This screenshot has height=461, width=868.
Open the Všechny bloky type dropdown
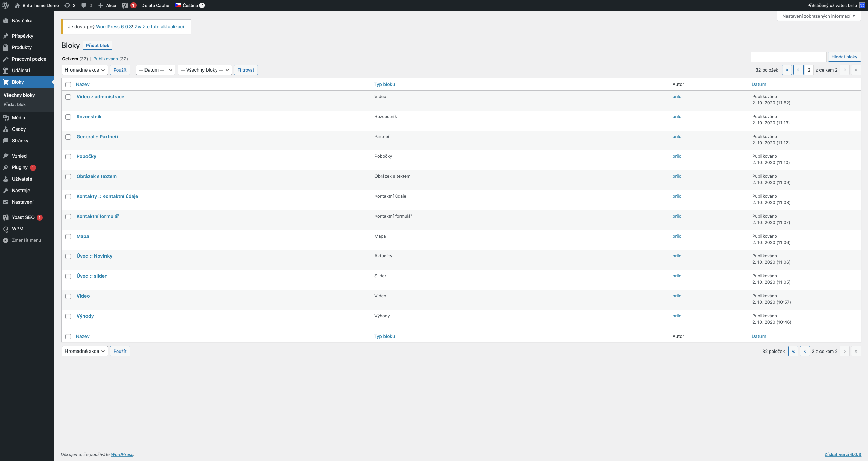pyautogui.click(x=205, y=70)
